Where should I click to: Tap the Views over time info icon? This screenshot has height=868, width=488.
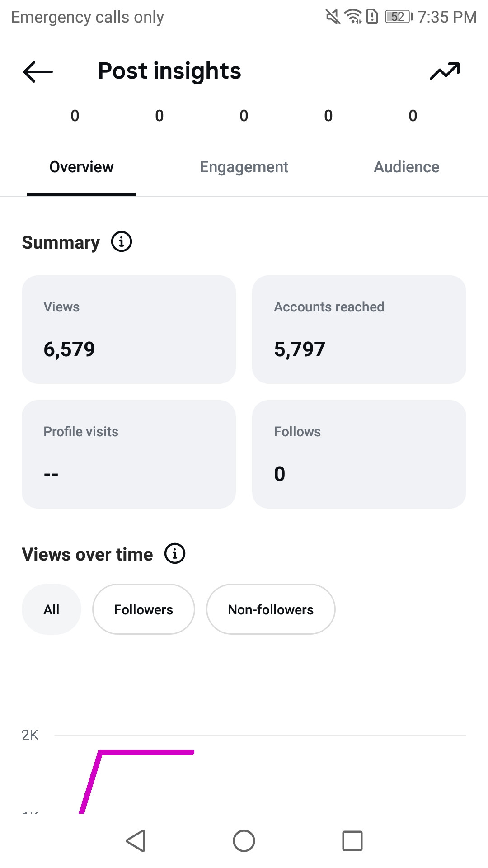click(175, 554)
